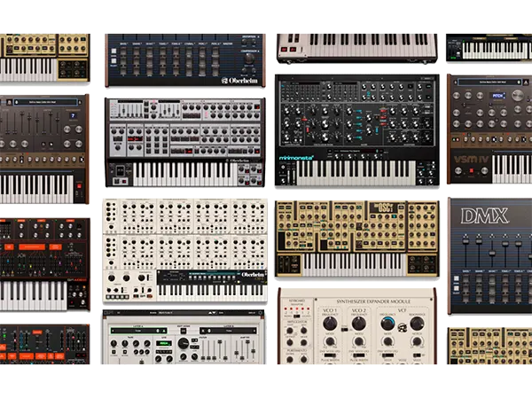Select the DMX drum machine thumbnail

(x=489, y=256)
